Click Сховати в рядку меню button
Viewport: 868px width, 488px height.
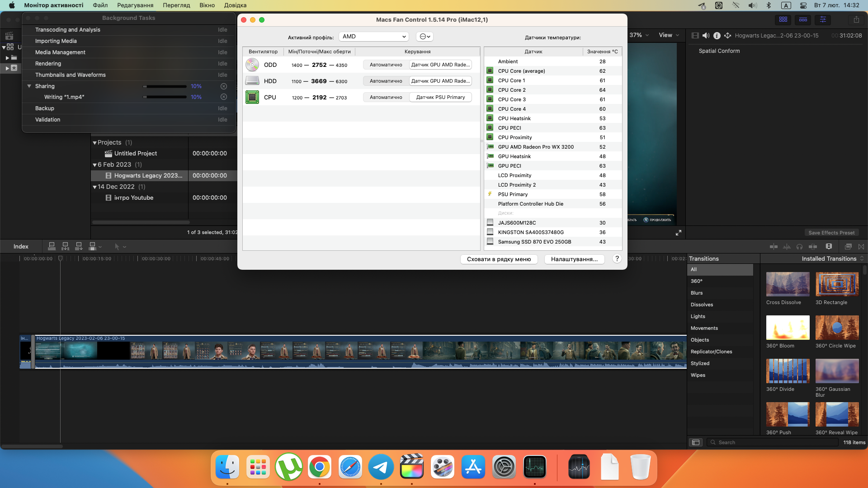(x=499, y=259)
